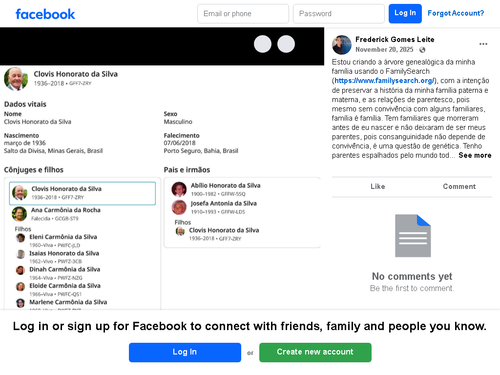The image size is (500, 375).
Task: Select Marlene Carmônia da Silva entry
Action: [x=68, y=302]
